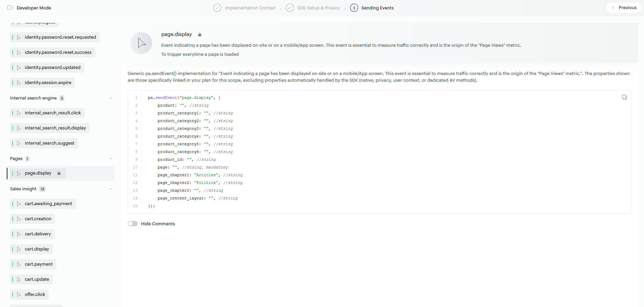This screenshot has width=644, height=307.
Task: Click the Developer Mode tag icon
Action: pos(10,8)
